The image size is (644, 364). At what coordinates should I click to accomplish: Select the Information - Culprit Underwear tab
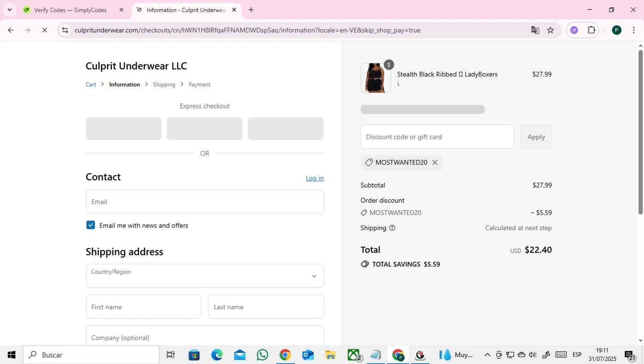pyautogui.click(x=186, y=10)
